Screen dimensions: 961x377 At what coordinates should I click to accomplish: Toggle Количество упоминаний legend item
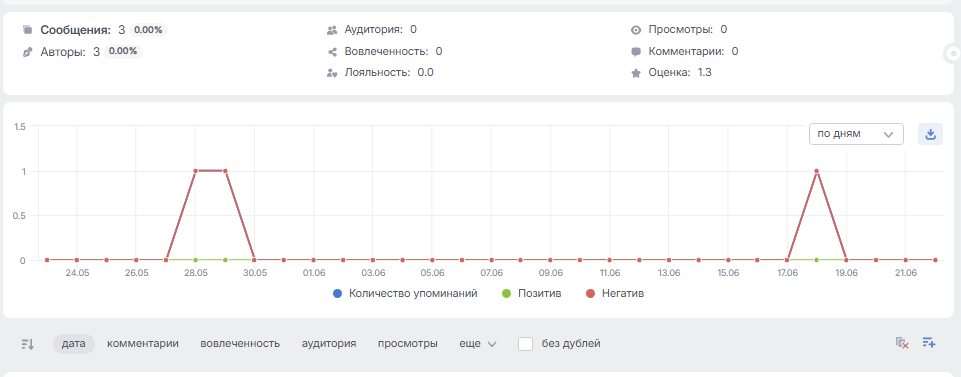[x=405, y=294]
